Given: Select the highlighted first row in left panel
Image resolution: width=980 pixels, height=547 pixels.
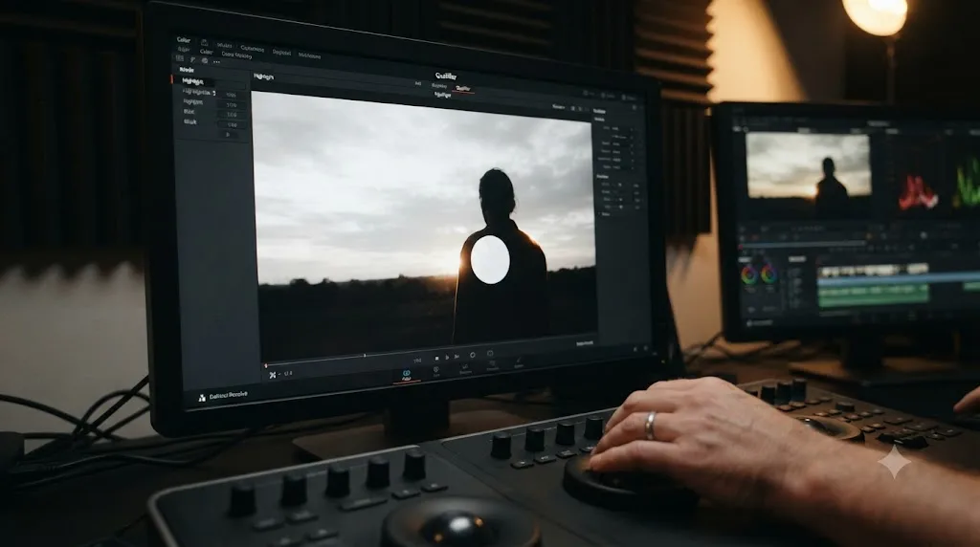Looking at the screenshot, I should point(192,81).
